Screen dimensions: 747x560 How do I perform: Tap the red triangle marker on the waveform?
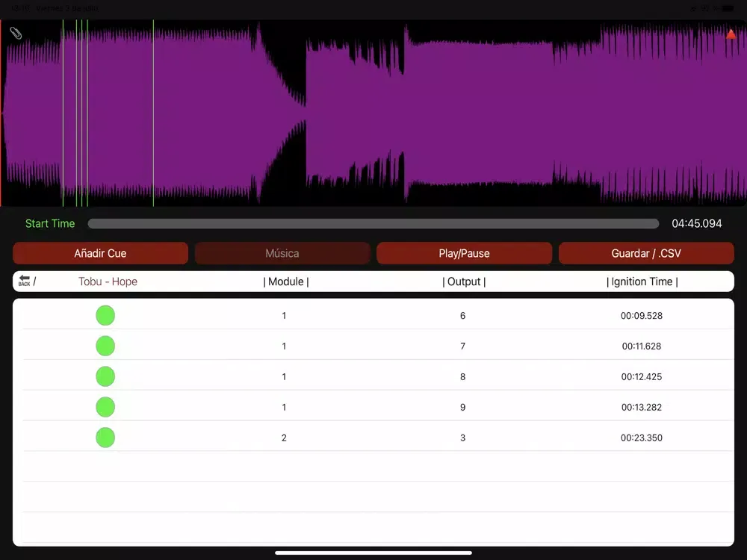click(x=731, y=34)
